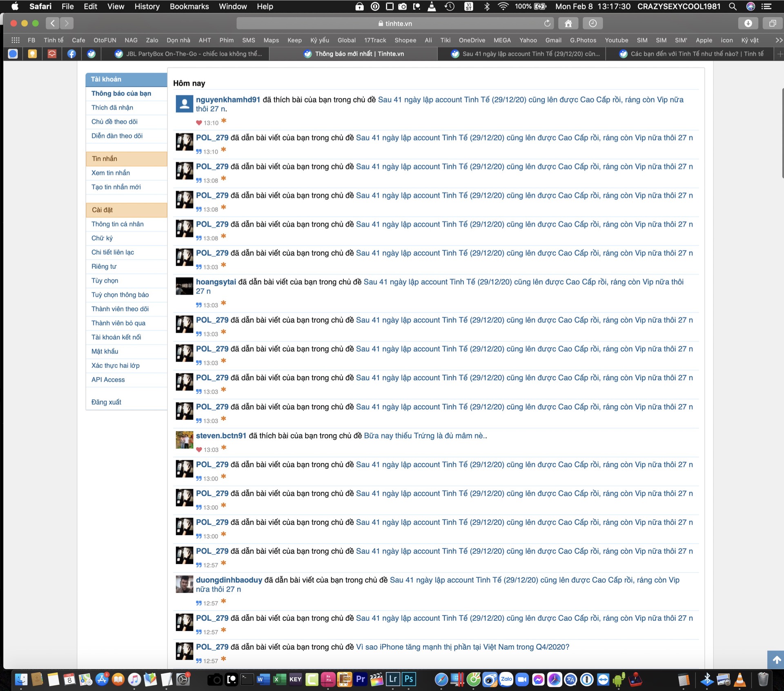Launch Microsoft Word from the Dock
The image size is (784, 691).
263,680
